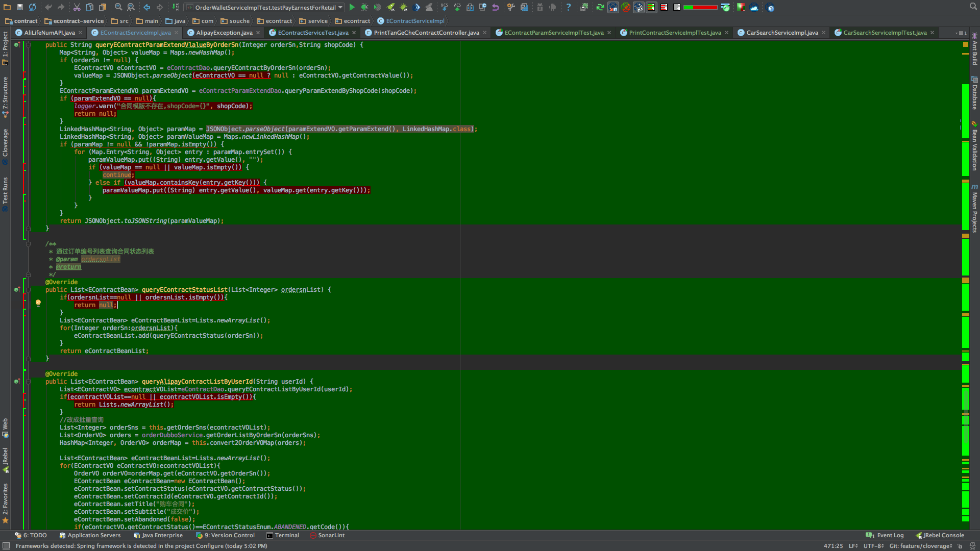Click the Find magnifier icon

[x=118, y=7]
